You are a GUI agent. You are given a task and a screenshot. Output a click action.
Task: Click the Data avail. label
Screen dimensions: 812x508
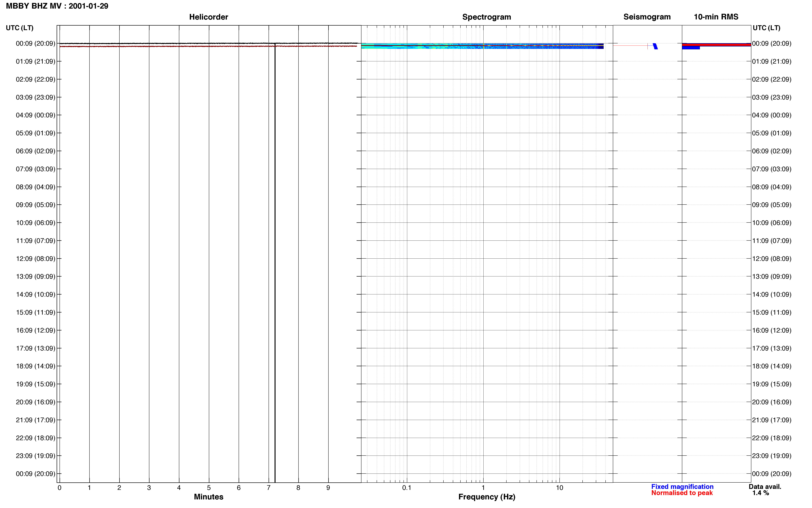tap(765, 486)
